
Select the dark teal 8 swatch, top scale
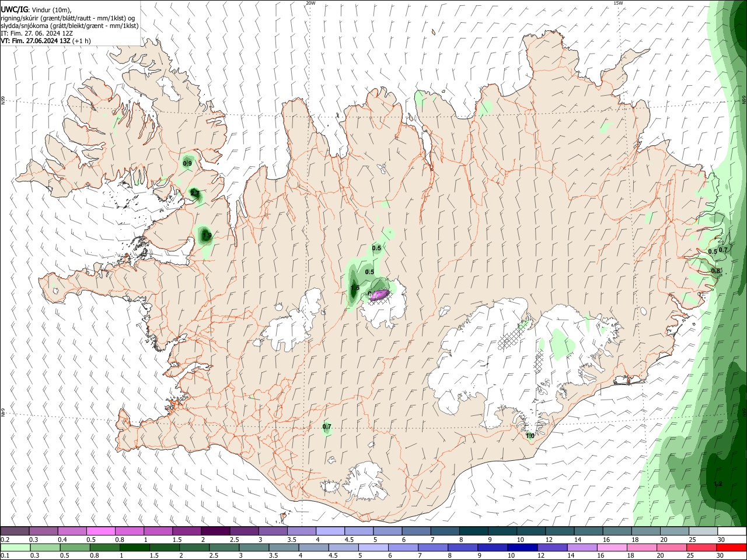474,531
